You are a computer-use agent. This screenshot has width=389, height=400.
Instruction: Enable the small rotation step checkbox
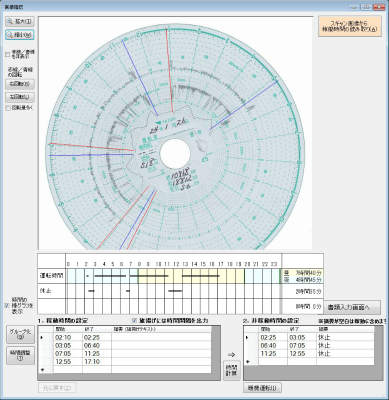coord(8,108)
